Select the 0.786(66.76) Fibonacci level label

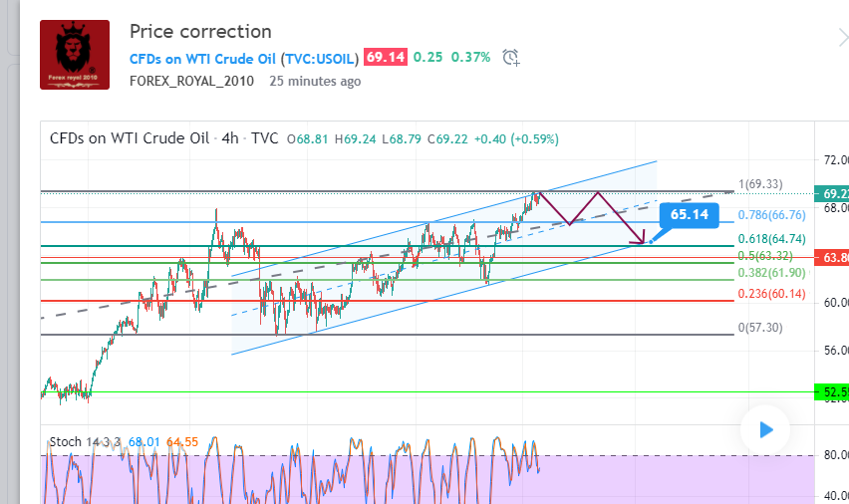771,213
